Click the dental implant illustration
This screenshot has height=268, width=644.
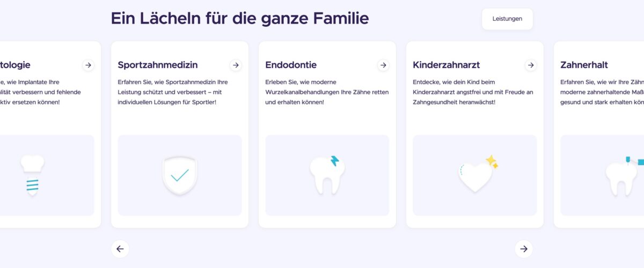(x=32, y=175)
